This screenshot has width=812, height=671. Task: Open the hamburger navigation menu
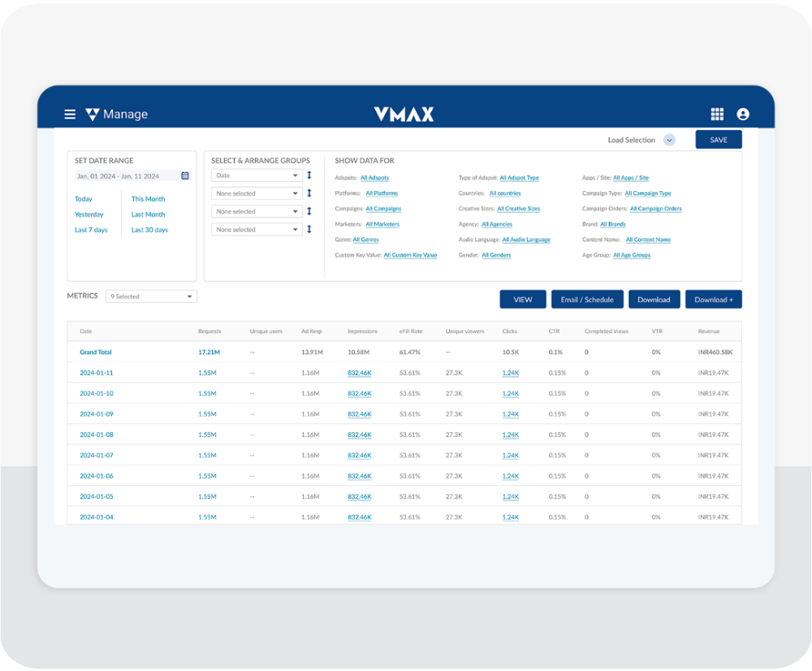pos(70,114)
